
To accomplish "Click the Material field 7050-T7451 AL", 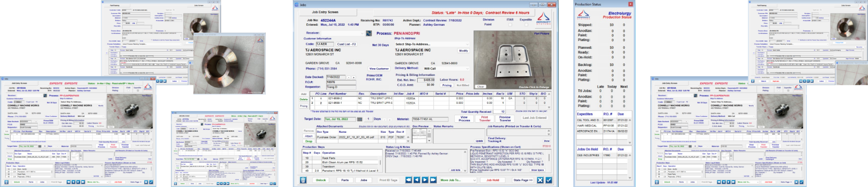I will pos(430,119).
